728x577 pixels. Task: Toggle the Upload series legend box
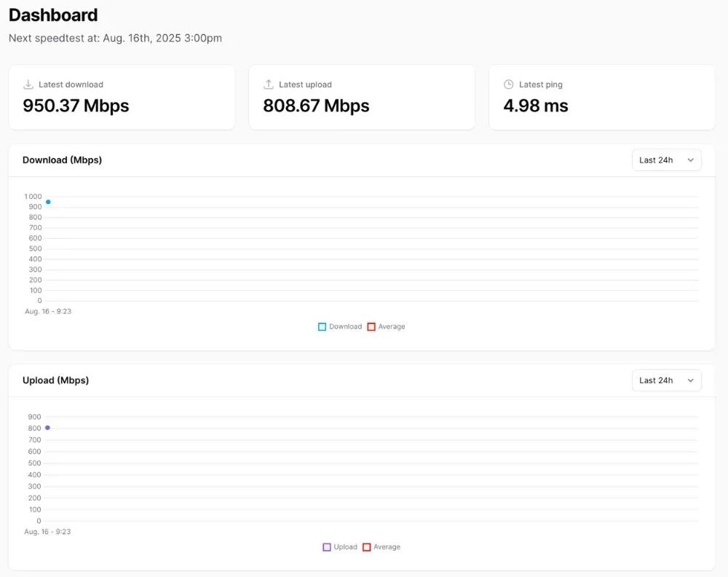point(327,547)
